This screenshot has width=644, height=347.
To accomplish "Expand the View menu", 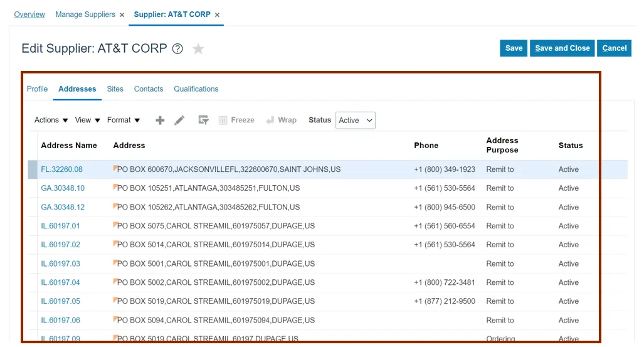I will (87, 120).
